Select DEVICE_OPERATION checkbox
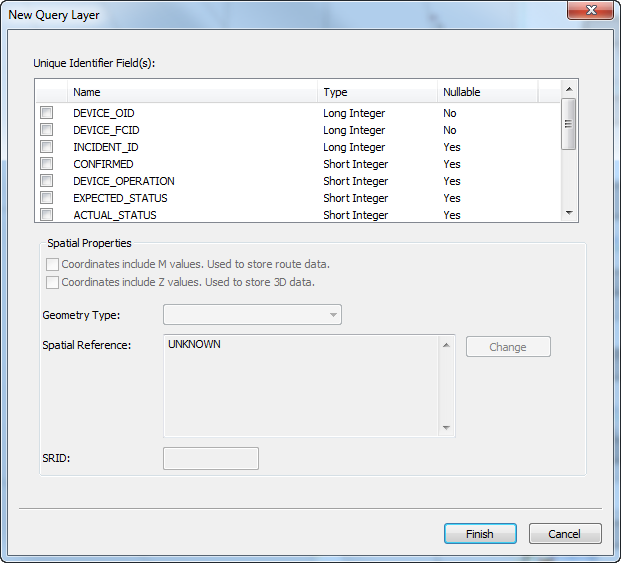This screenshot has width=621, height=563. (x=46, y=181)
